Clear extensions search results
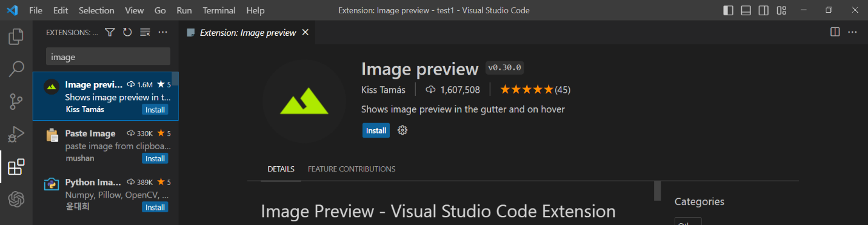 coord(145,32)
